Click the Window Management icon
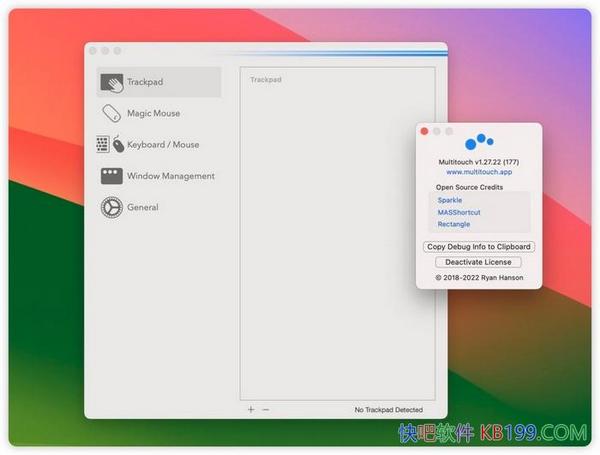The width and height of the screenshot is (600, 455). click(x=111, y=176)
